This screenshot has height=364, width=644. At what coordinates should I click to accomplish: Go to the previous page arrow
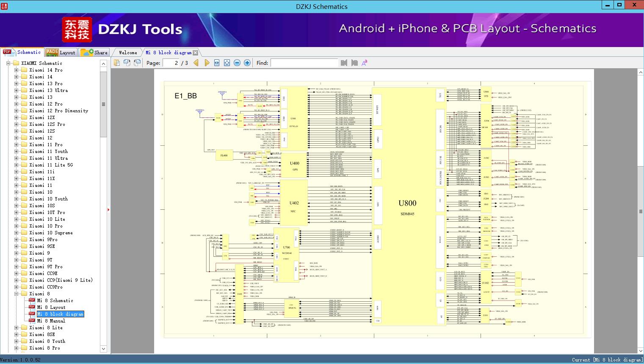(x=196, y=63)
